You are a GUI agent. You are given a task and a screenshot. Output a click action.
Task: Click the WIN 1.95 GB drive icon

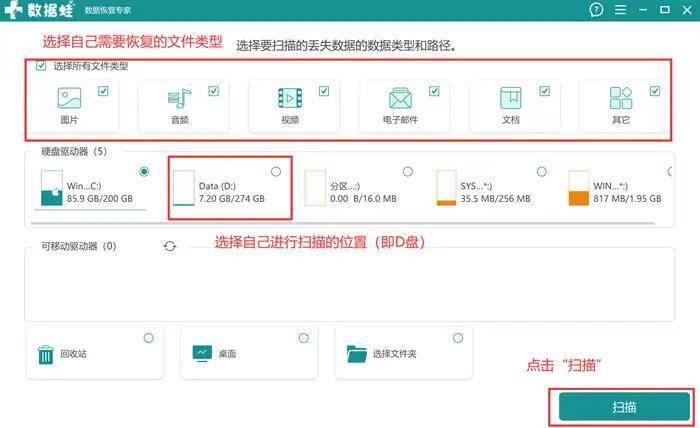579,188
